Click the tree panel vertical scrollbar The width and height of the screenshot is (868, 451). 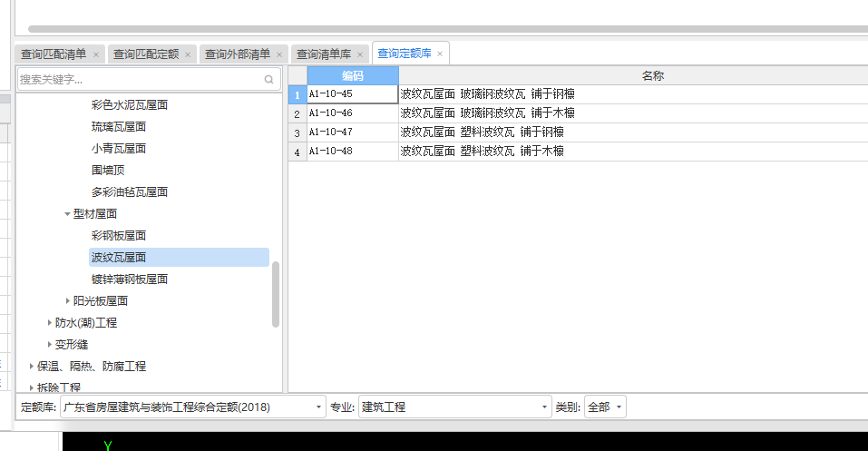[x=276, y=294]
